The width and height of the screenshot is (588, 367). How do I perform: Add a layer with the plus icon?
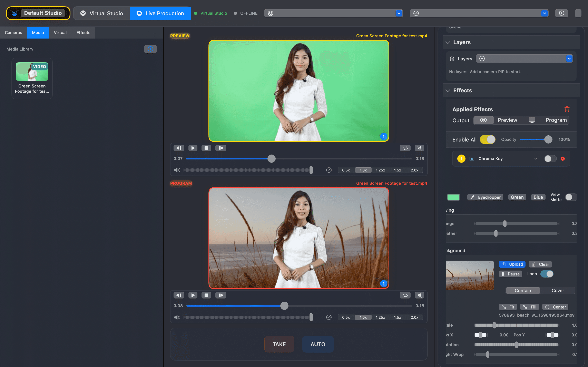click(482, 59)
